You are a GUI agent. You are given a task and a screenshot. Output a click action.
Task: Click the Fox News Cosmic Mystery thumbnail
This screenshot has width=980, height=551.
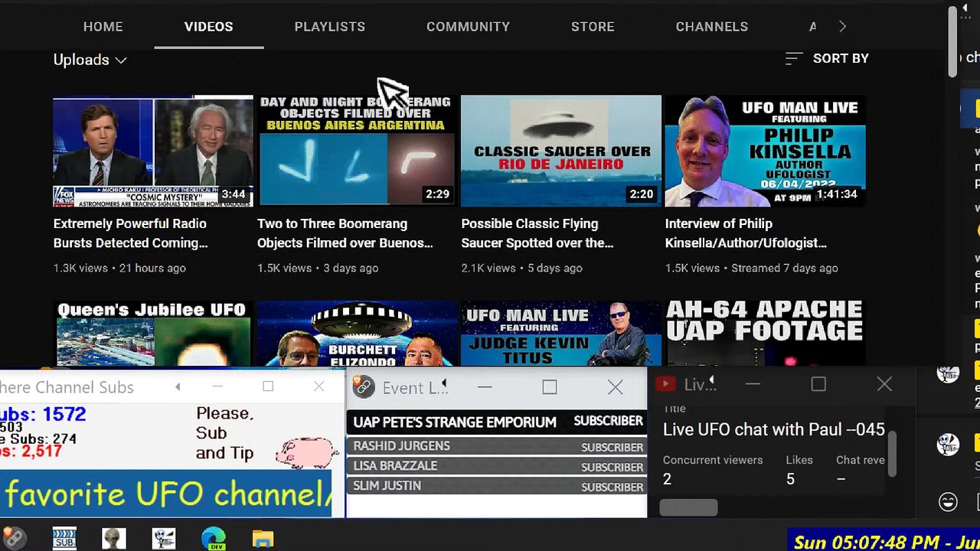point(152,152)
